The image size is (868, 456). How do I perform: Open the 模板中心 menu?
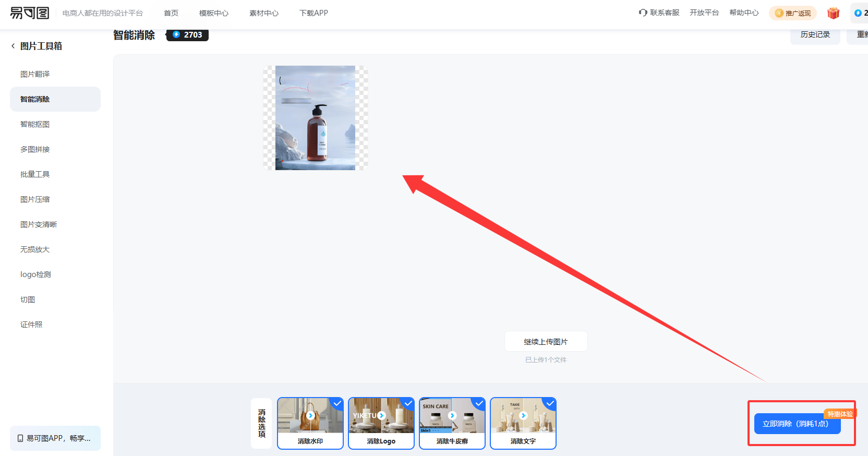tap(213, 13)
